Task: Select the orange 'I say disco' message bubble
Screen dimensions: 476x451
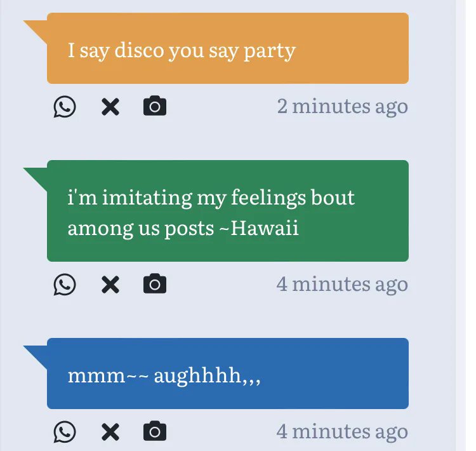Action: 227,49
